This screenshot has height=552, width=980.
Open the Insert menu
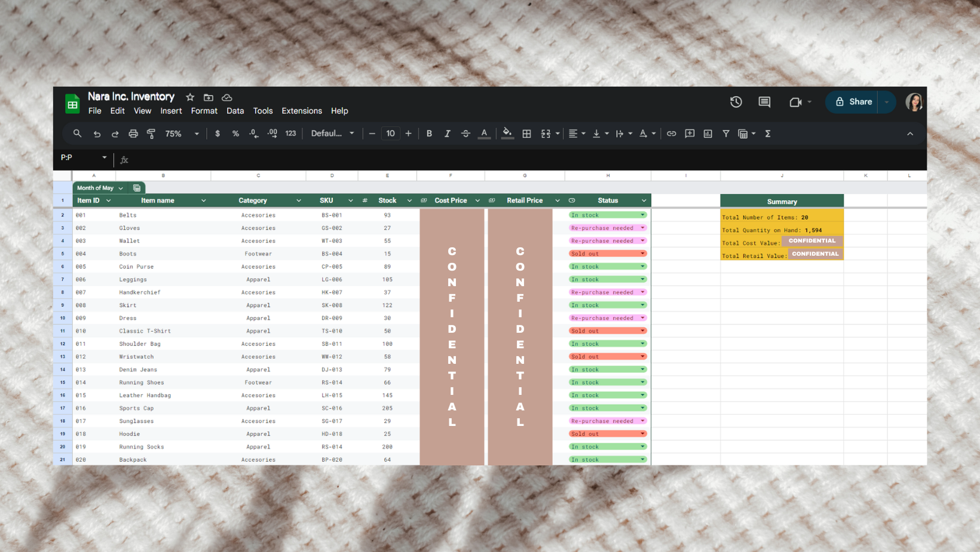(171, 111)
